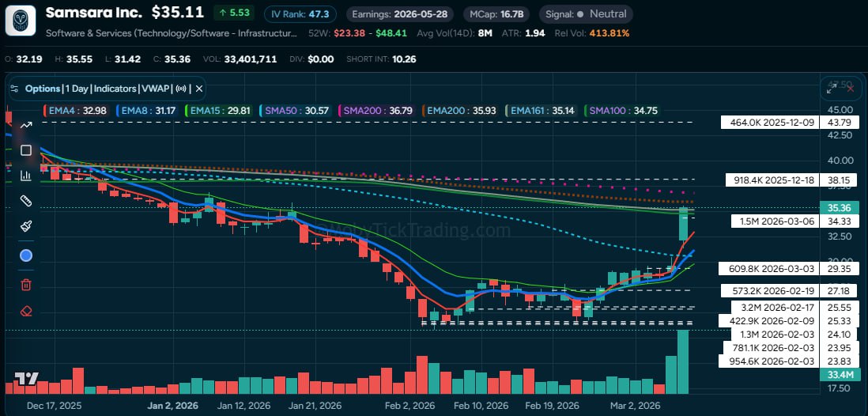Open the chart settings sliders menu
Viewport: 868px width, 416px height.
pos(14,89)
